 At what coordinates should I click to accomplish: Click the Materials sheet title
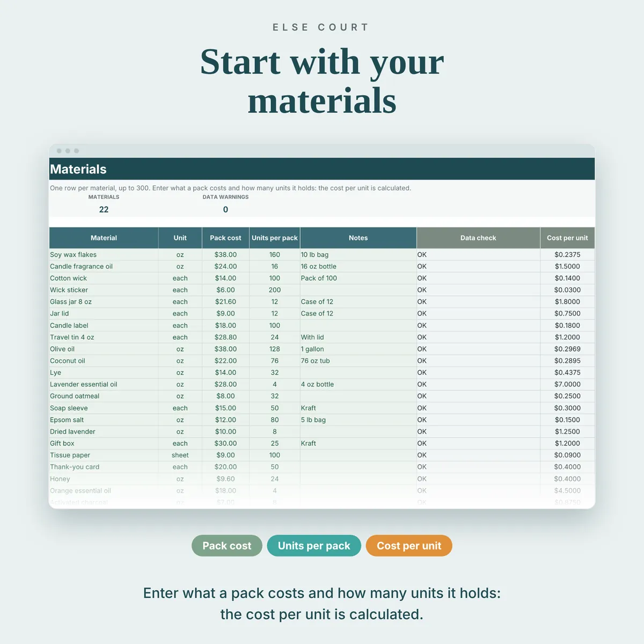click(78, 169)
